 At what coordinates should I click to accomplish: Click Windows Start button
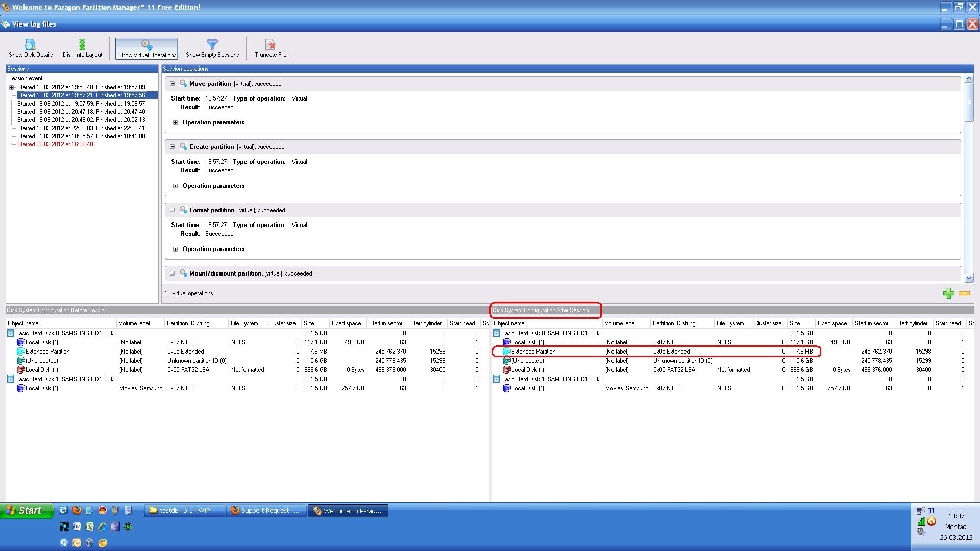pos(27,511)
